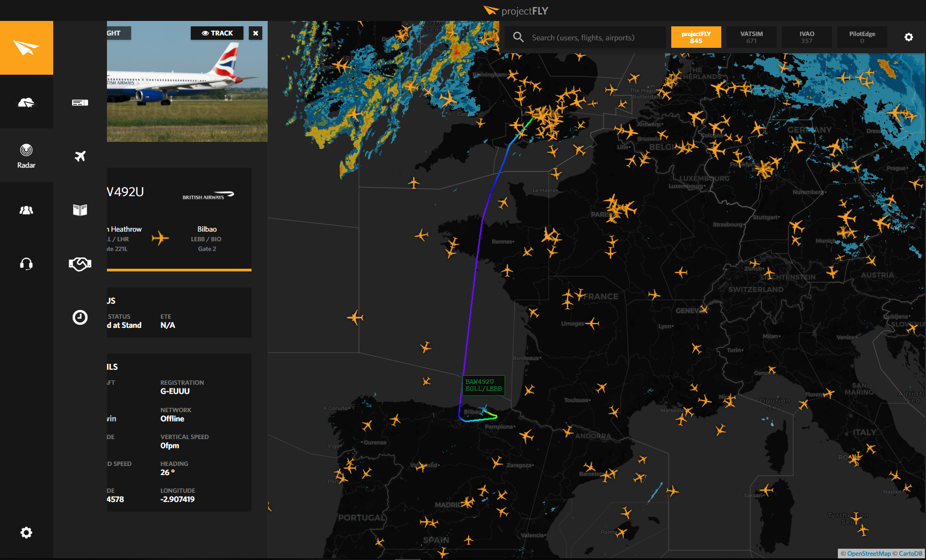Open the CartoDB attribution link
The height and width of the screenshot is (560, 926).
pos(910,554)
